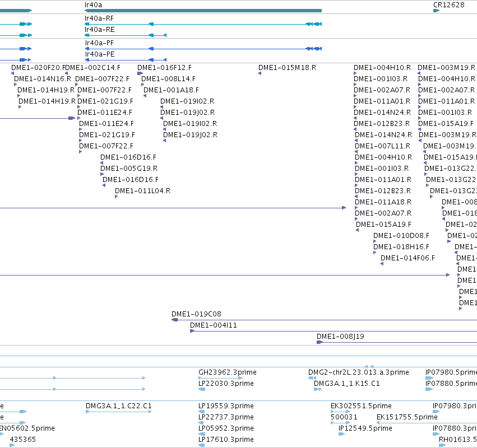Click the DMG2-chr2L.23.013.a.3prime label
This screenshot has height=448, width=477.
[x=359, y=372]
